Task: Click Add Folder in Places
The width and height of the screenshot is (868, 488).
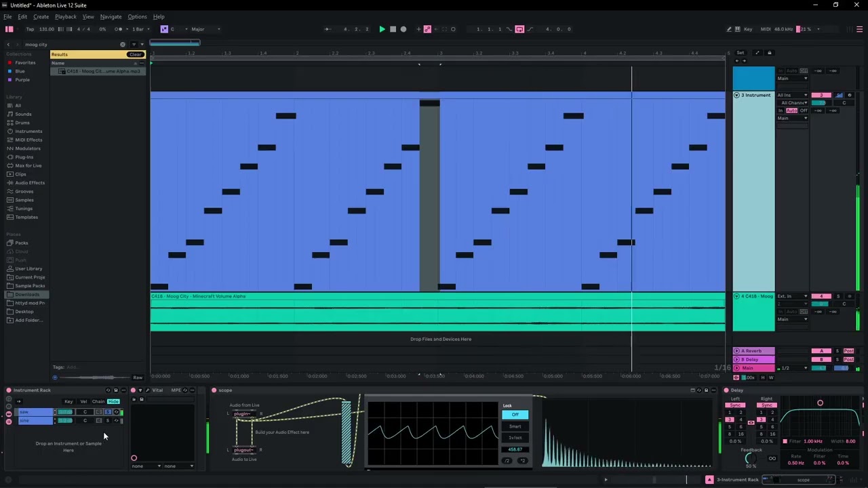Action: click(28, 321)
